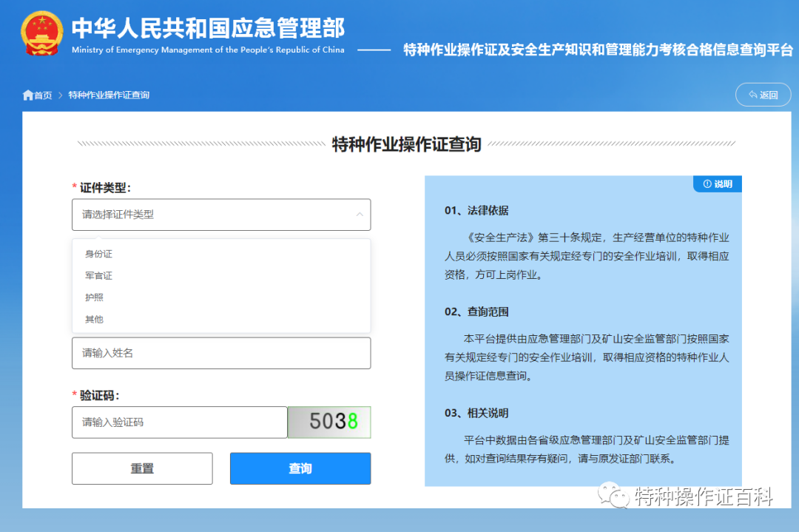Click the platform name text in header

click(599, 50)
